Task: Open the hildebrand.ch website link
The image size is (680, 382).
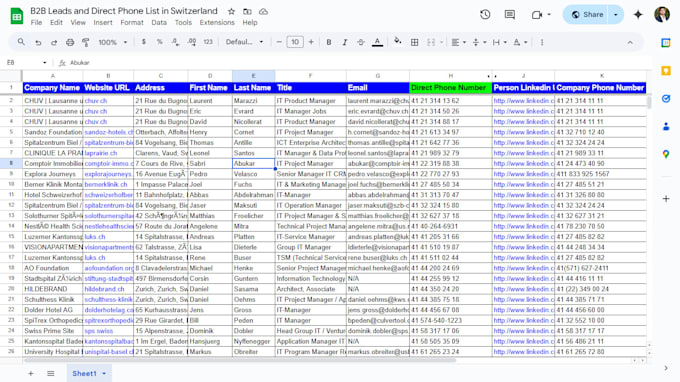Action: [105, 289]
